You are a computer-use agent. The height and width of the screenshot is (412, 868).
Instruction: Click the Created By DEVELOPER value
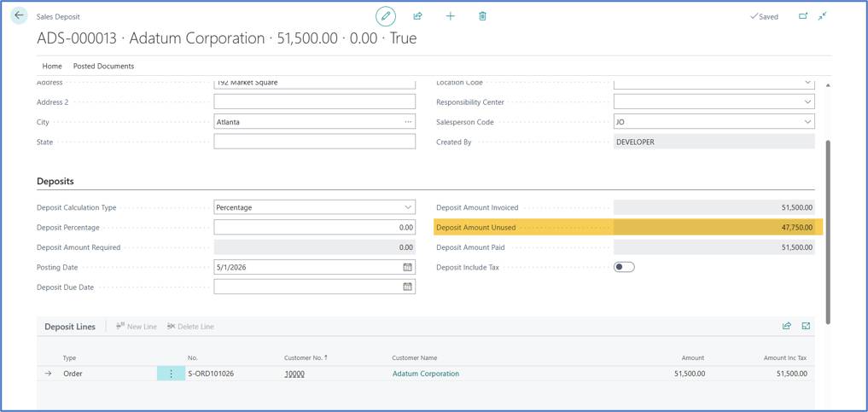click(714, 142)
